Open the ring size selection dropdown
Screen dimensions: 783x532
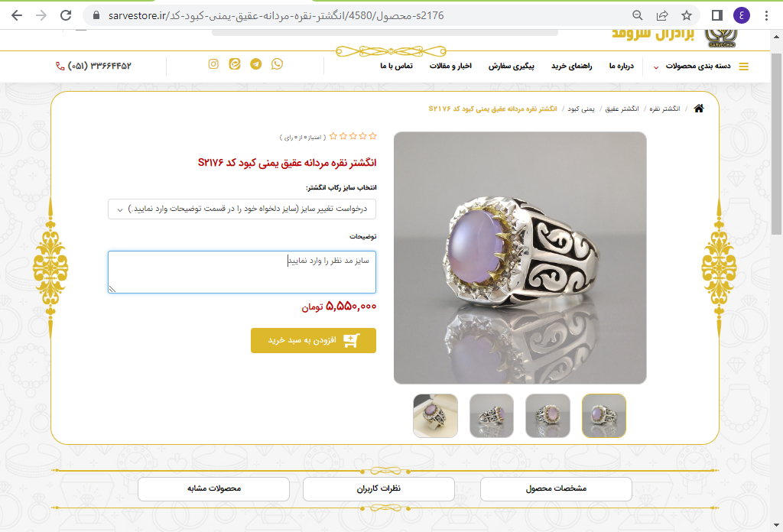pyautogui.click(x=242, y=209)
